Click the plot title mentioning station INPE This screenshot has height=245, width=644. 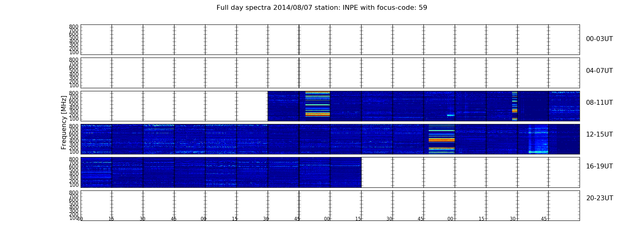click(322, 8)
